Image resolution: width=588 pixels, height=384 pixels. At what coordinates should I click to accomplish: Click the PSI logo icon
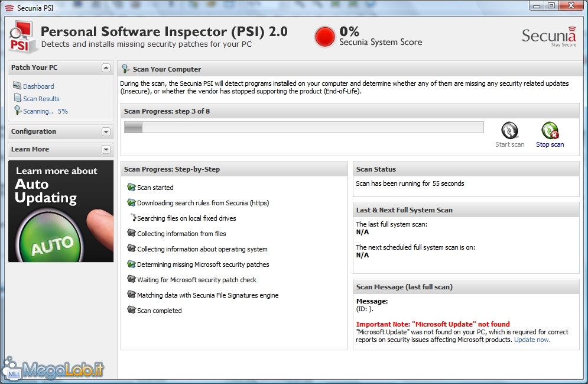point(22,37)
